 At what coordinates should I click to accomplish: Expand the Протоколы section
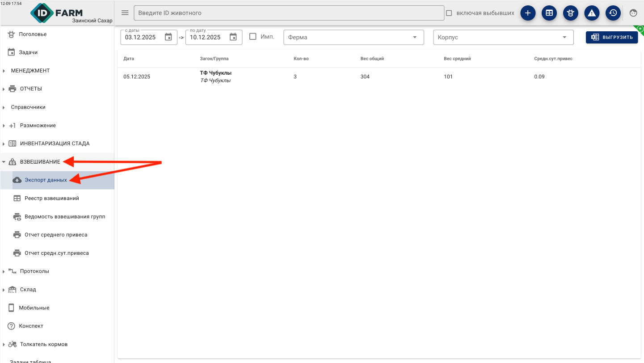tap(57, 271)
